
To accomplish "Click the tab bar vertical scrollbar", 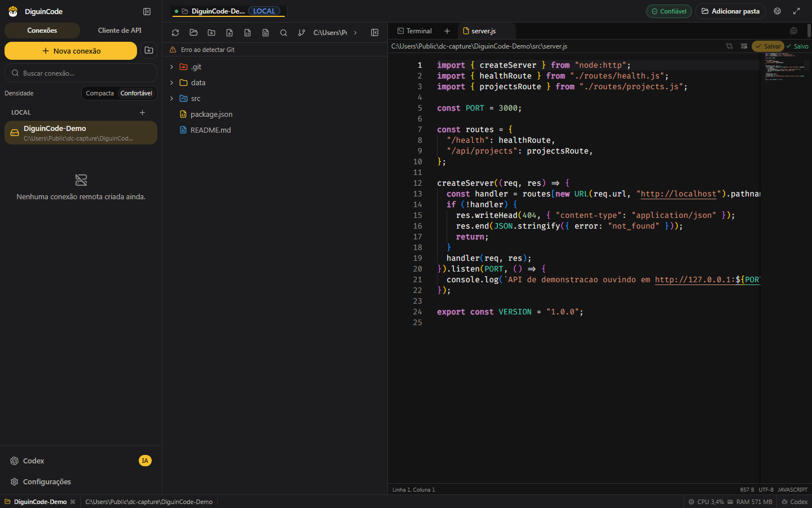I will [809, 30].
